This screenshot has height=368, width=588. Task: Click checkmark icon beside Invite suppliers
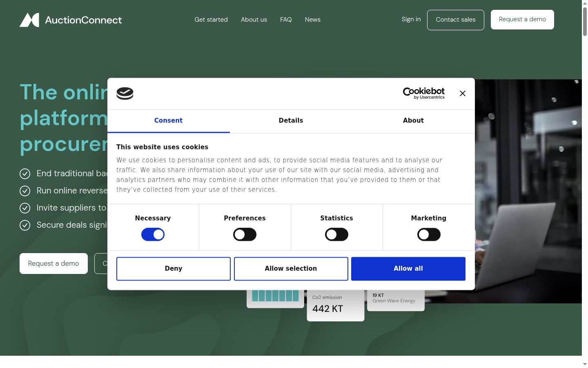[25, 208]
